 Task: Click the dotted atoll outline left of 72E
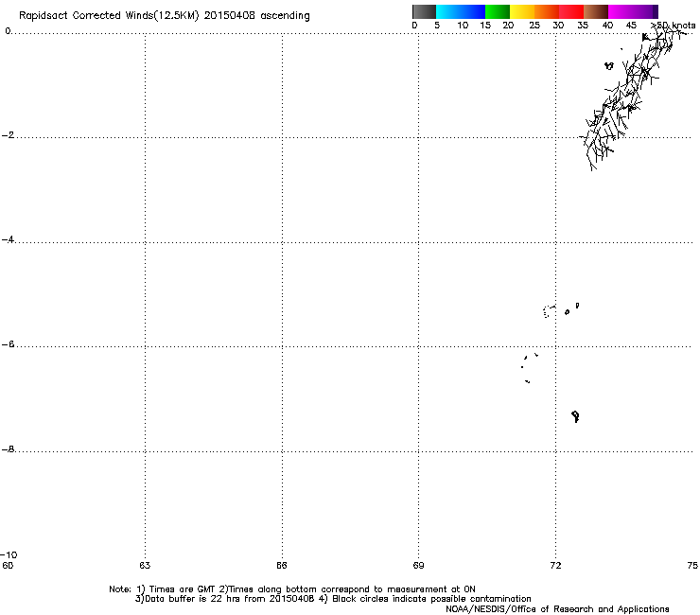click(x=549, y=311)
